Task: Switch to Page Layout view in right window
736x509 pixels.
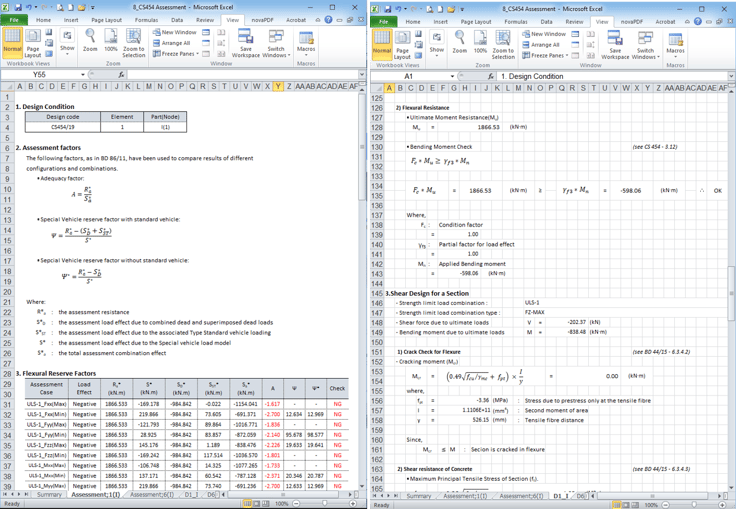Action: (x=402, y=45)
